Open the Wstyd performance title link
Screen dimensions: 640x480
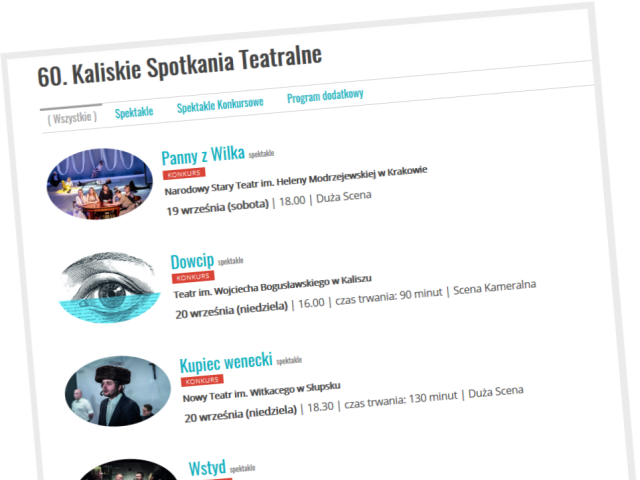(x=207, y=468)
